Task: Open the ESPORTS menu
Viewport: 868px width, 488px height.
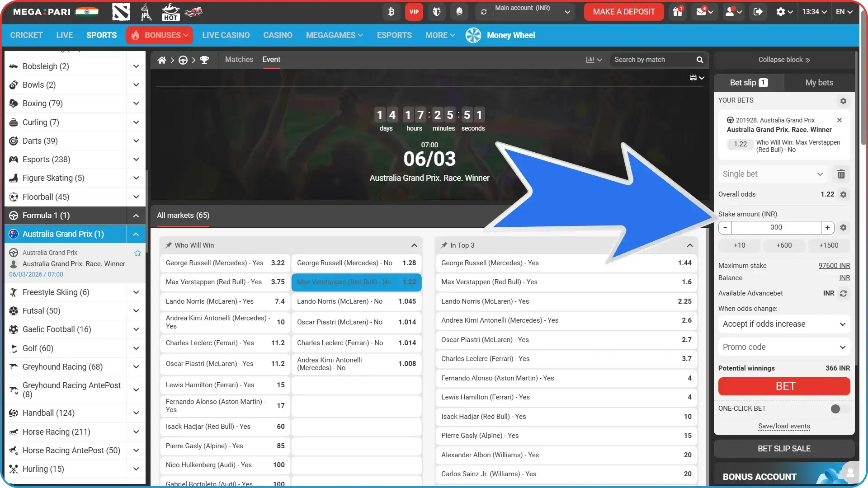Action: point(394,35)
